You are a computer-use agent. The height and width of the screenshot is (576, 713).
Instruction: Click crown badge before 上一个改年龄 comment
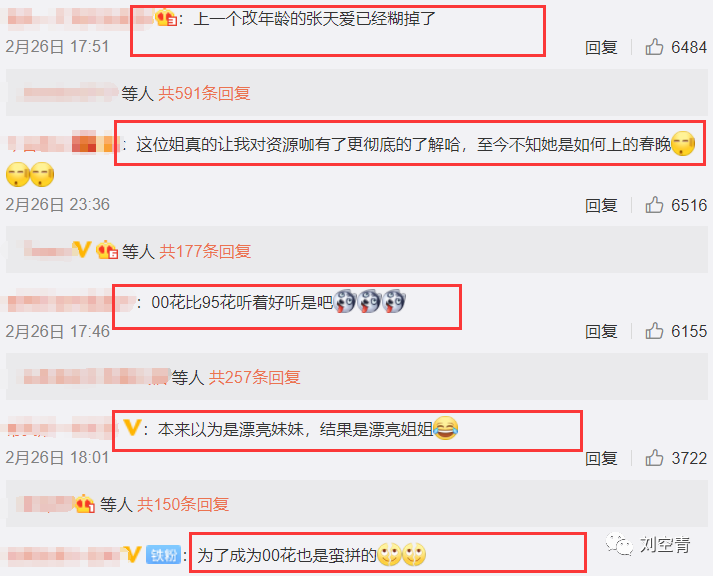point(166,18)
